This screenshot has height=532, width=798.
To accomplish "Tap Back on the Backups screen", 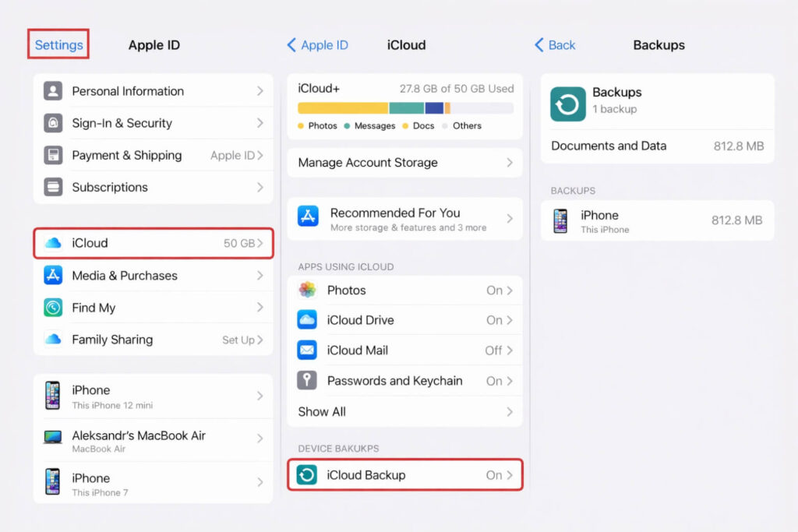I will point(554,45).
